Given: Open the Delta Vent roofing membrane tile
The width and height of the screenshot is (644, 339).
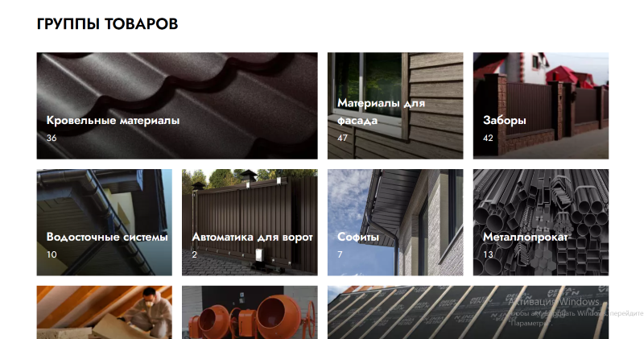Looking at the screenshot, I should [x=468, y=312].
